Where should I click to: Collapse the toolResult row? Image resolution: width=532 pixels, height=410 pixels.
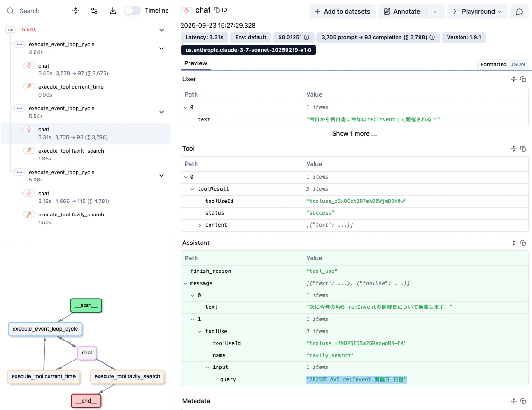click(x=192, y=189)
